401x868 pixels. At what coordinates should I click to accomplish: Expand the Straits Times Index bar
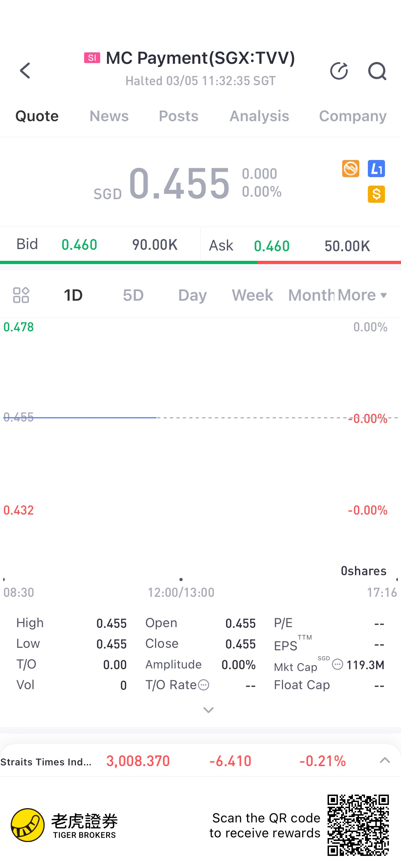[385, 760]
